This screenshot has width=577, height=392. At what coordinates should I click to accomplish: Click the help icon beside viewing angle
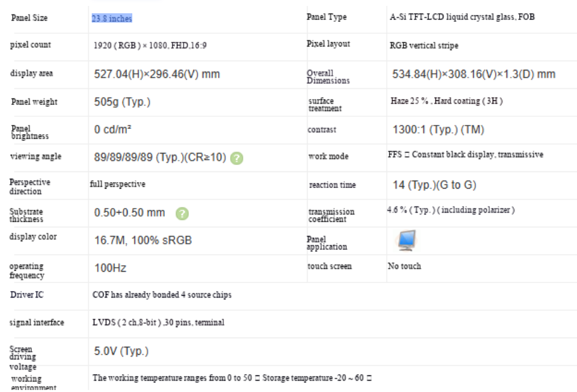(237, 158)
